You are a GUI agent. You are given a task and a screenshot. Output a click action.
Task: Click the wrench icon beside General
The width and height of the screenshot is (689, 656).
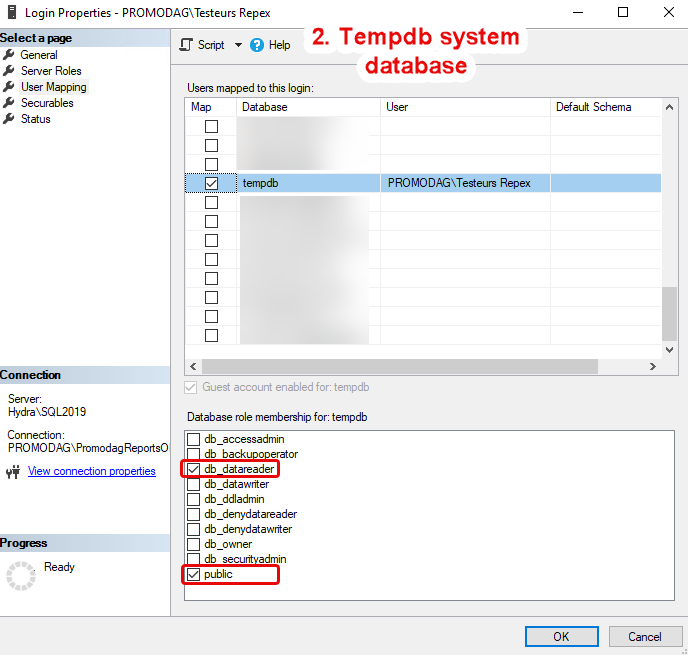pyautogui.click(x=9, y=55)
